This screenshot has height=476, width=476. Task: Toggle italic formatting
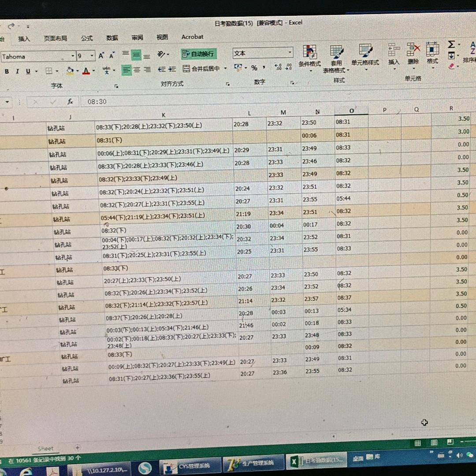(17, 71)
